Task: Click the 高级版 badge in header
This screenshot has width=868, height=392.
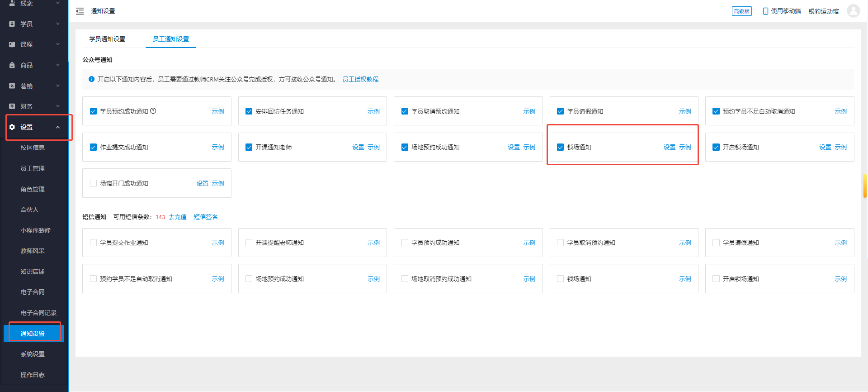Action: [x=742, y=11]
